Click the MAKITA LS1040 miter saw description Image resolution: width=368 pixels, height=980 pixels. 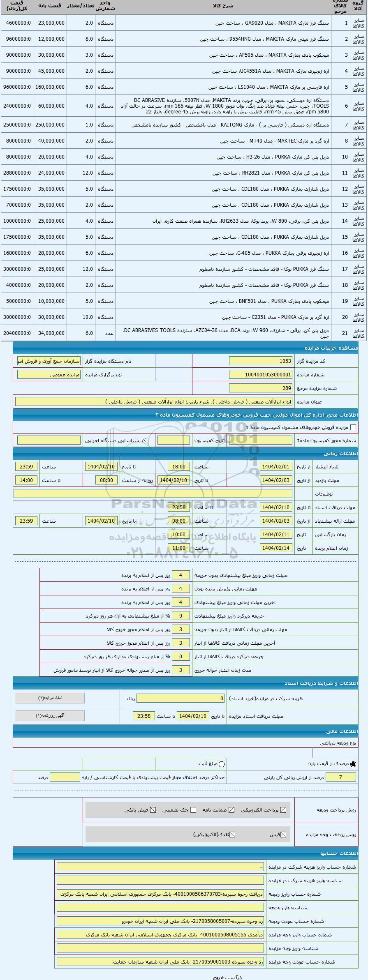269,87
